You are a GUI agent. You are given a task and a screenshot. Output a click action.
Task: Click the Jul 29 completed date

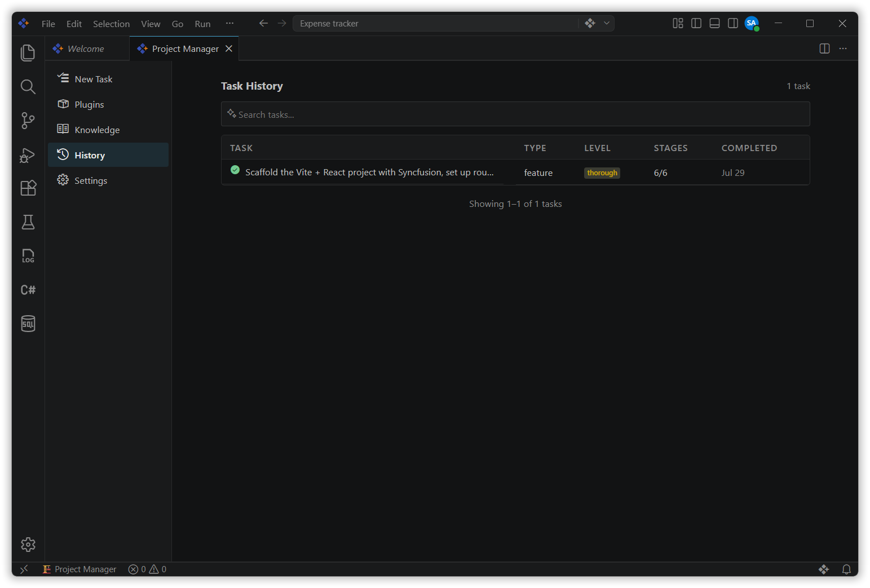pyautogui.click(x=732, y=173)
